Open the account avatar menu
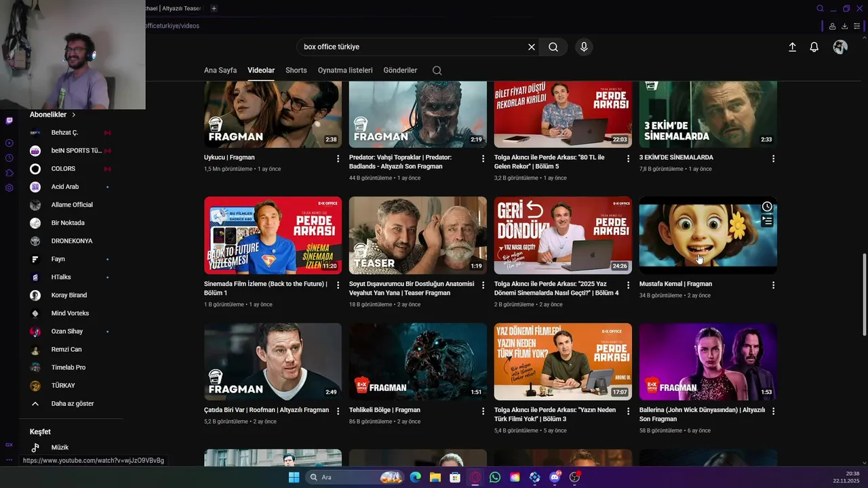The height and width of the screenshot is (488, 868). tap(840, 47)
